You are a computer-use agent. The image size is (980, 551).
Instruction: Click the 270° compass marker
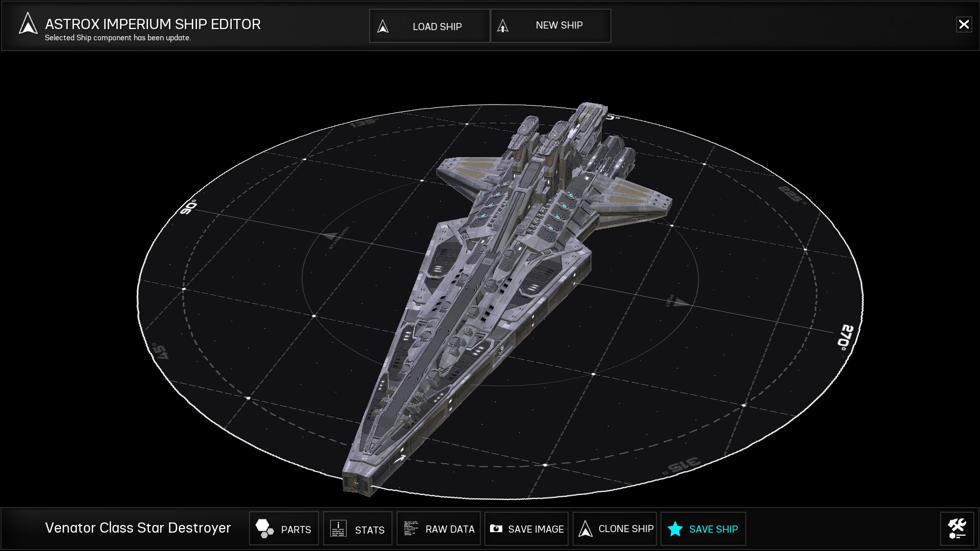coord(845,337)
